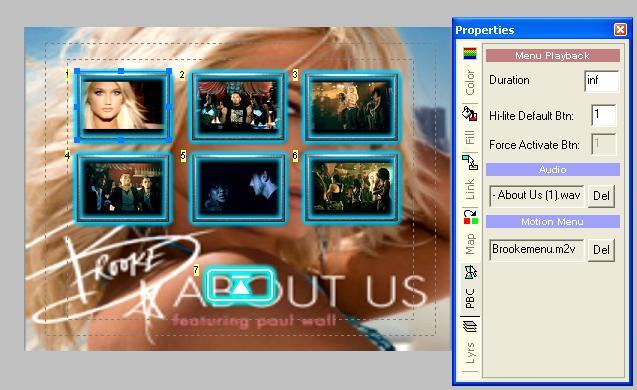The image size is (637, 390).
Task: Select the cyan arrow button 7
Action: 240,286
